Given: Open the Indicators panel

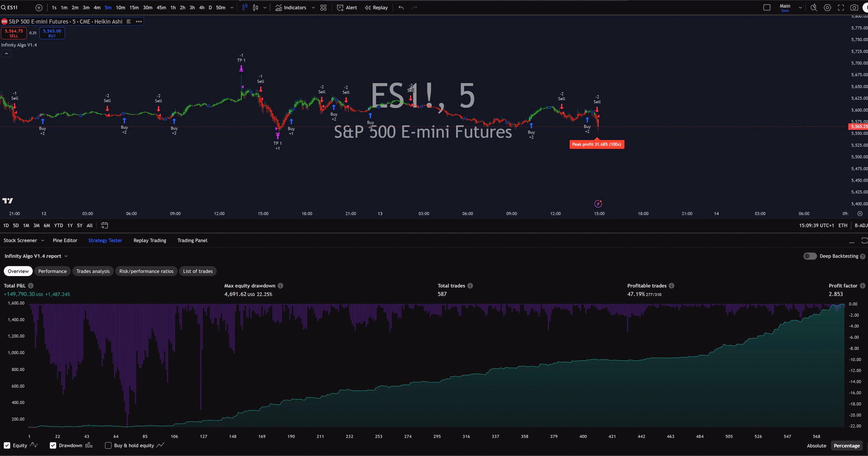Looking at the screenshot, I should 293,7.
